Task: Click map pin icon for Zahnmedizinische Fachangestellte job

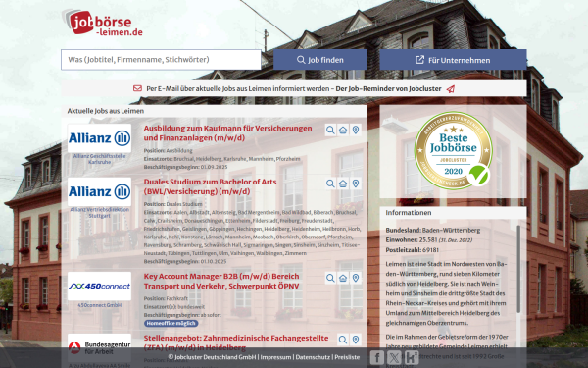Action: pyautogui.click(x=356, y=340)
